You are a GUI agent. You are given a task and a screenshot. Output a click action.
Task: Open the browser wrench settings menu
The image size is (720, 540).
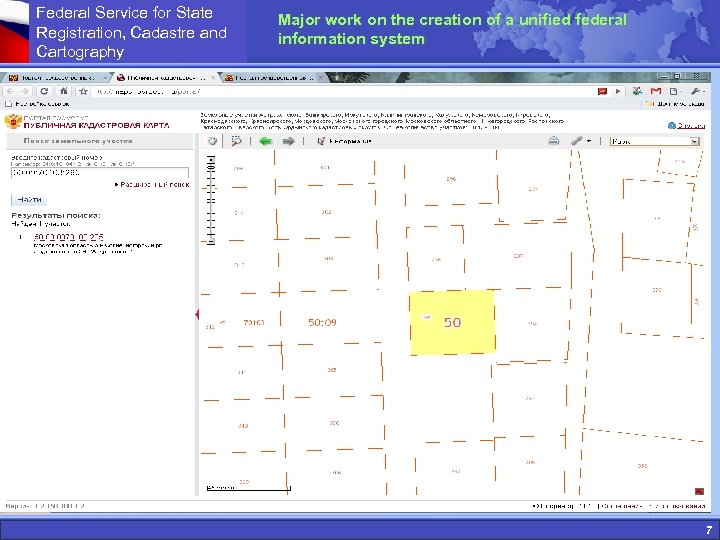(x=696, y=91)
